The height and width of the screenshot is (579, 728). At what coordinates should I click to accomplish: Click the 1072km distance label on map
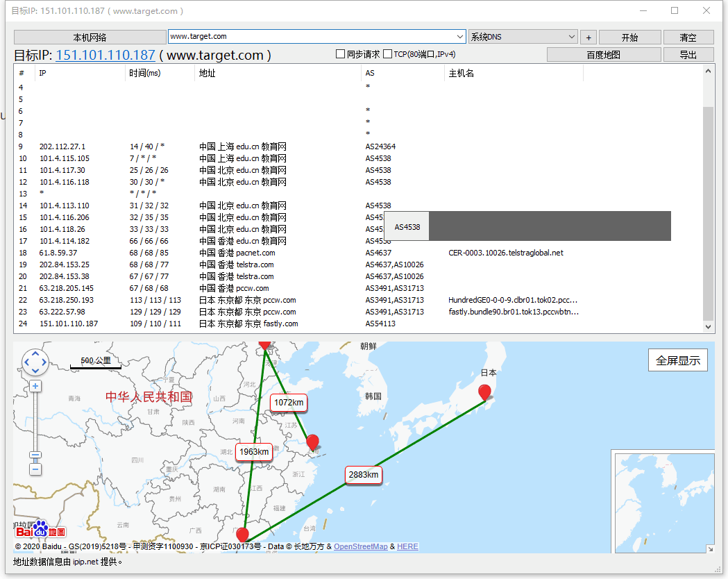[289, 403]
